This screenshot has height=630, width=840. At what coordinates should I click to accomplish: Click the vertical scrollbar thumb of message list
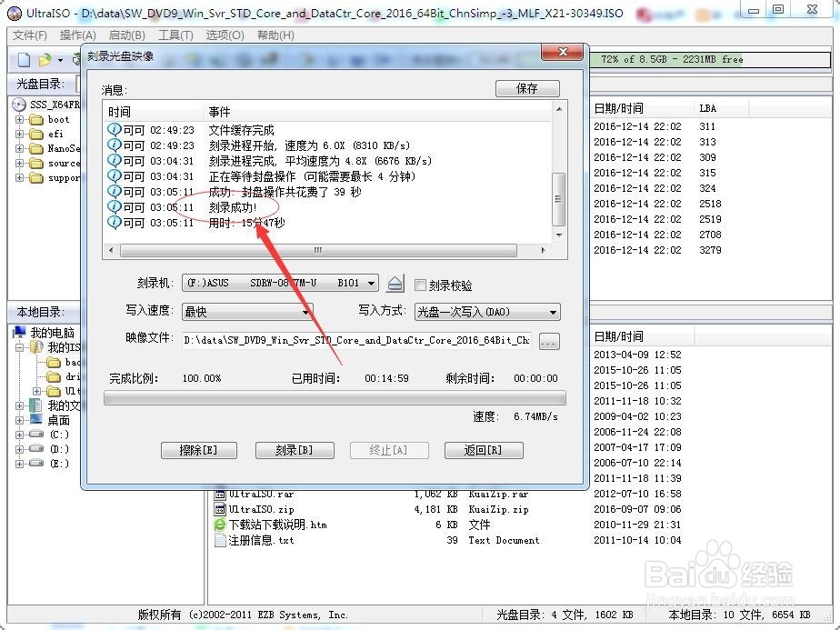point(558,199)
